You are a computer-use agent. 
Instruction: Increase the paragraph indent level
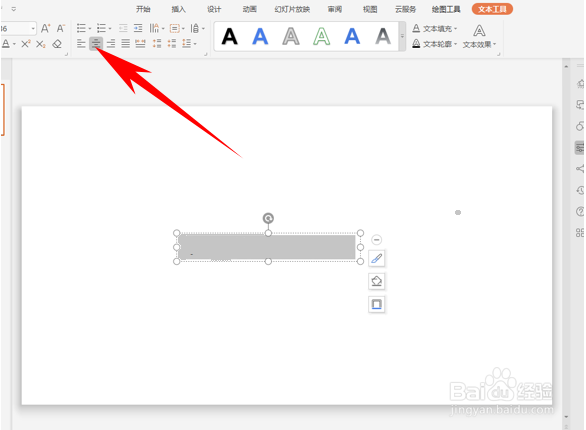click(138, 28)
